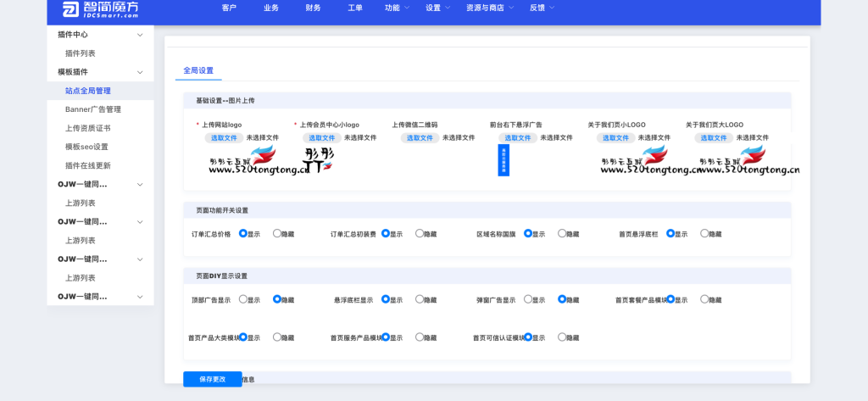Switch to the 全局设置 tab
The image size is (868, 401).
198,70
